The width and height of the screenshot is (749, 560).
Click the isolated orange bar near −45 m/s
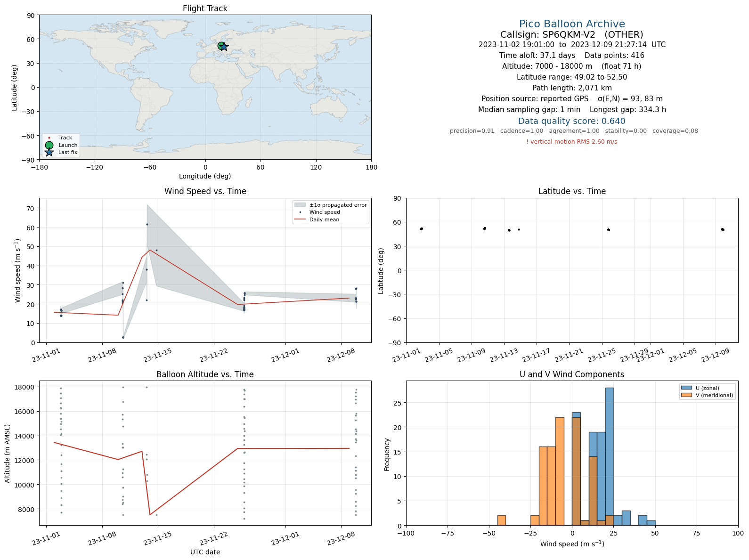501,520
